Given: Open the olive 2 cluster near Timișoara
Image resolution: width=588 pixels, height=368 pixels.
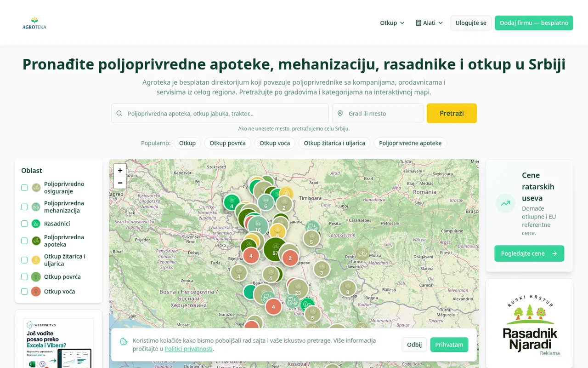Looking at the screenshot, I should [284, 204].
